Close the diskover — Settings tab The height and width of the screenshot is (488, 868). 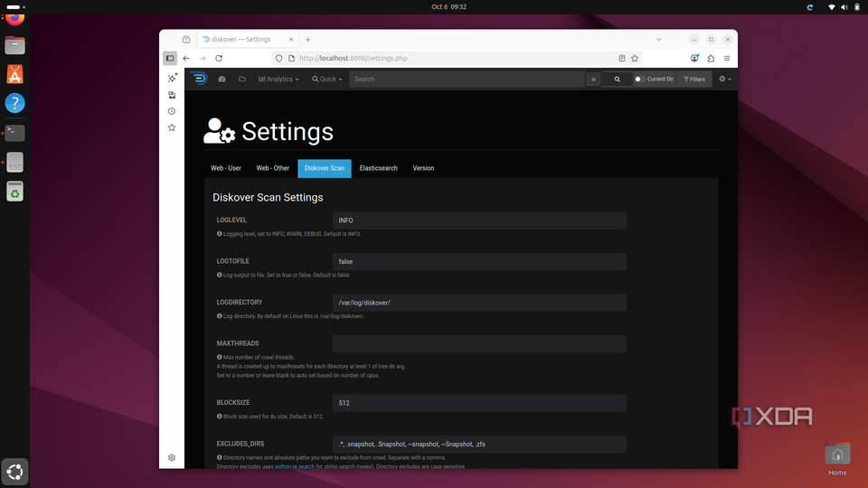click(x=291, y=39)
